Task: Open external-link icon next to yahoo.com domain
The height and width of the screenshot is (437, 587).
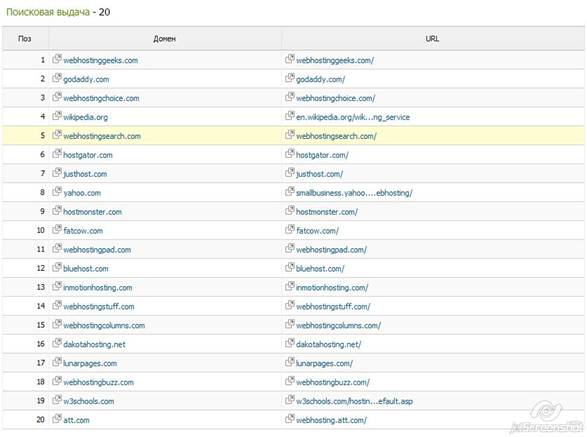Action: [x=57, y=191]
